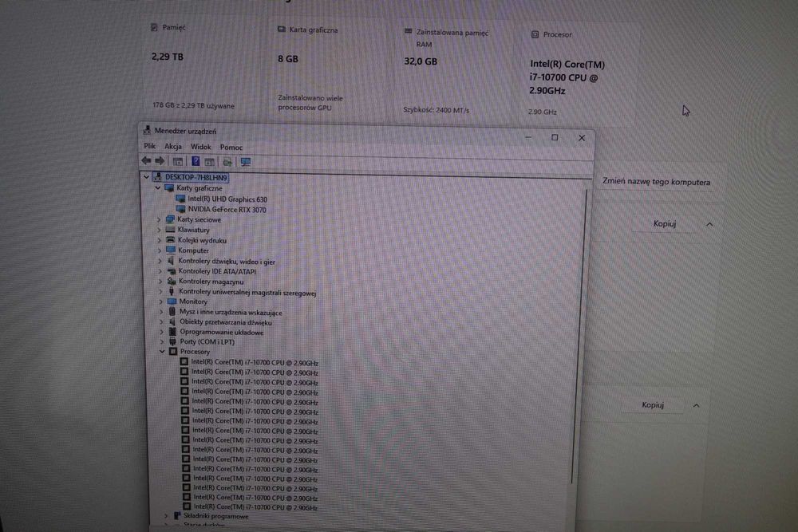Screen dimensions: 798x532
Task: Collapse the Procesory branch
Action: click(x=162, y=351)
